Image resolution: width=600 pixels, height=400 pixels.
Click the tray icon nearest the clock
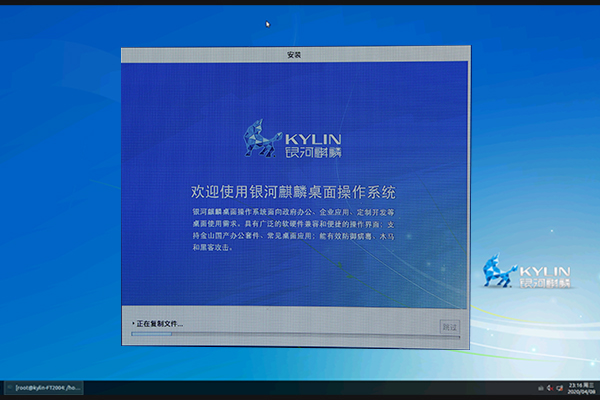[x=558, y=387]
